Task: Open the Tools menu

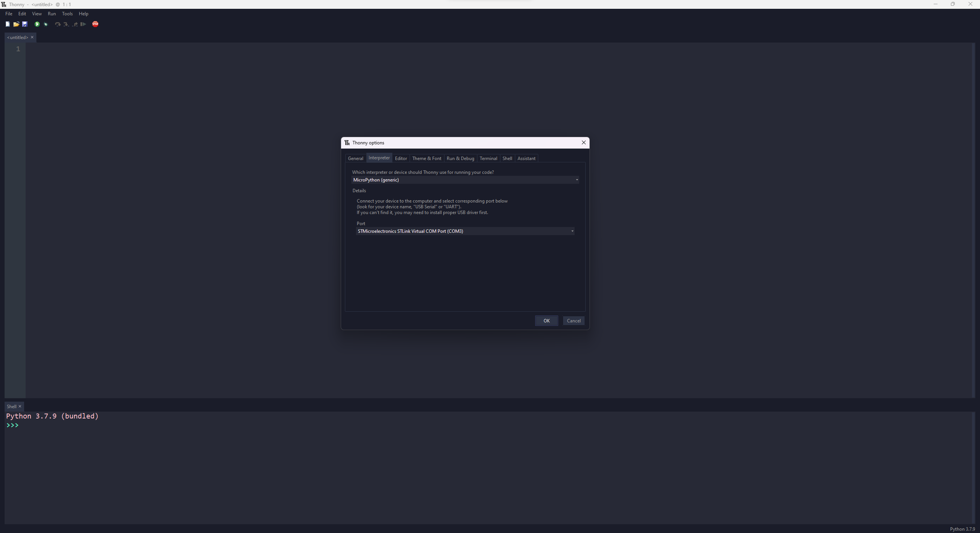Action: (67, 13)
